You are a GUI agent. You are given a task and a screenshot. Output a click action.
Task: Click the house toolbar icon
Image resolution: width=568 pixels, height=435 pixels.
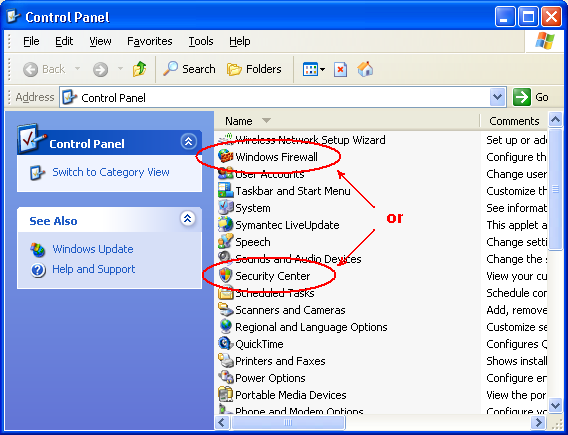(x=365, y=69)
